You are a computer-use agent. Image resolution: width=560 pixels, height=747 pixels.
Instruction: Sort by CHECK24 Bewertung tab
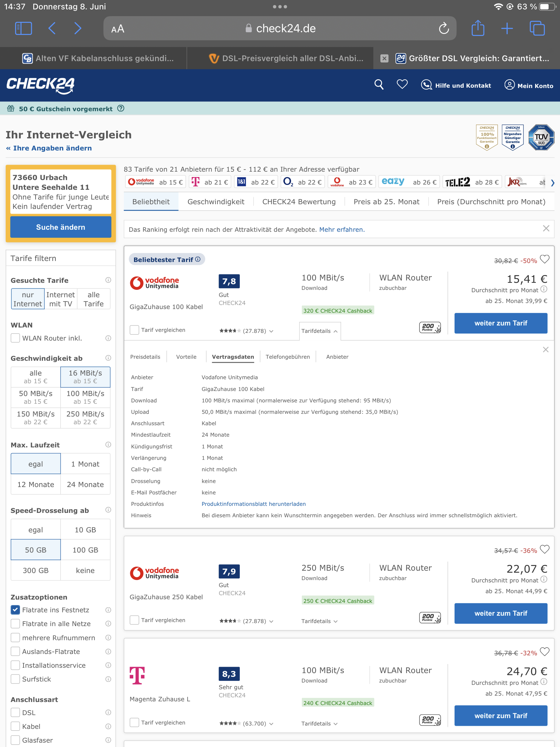click(x=299, y=202)
